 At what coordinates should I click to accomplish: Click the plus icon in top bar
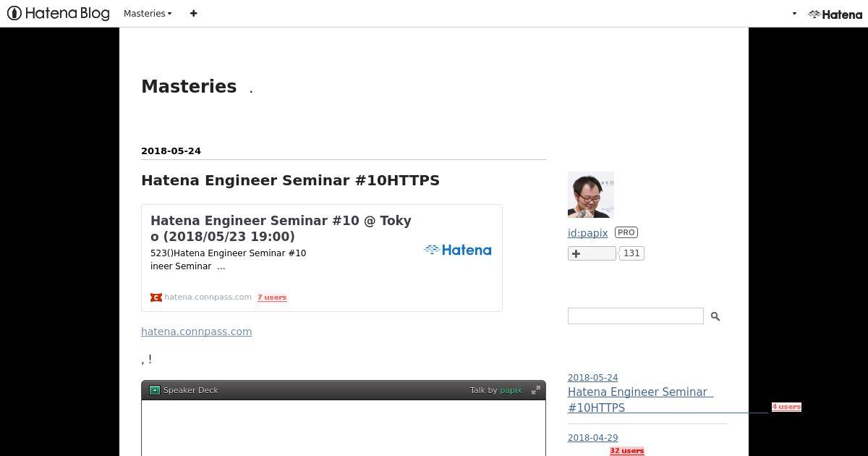193,13
